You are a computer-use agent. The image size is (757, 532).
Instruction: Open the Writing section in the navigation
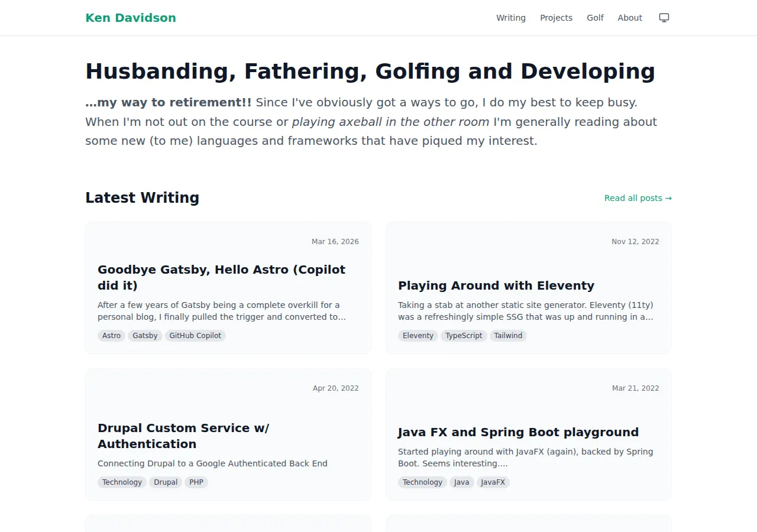(x=510, y=18)
